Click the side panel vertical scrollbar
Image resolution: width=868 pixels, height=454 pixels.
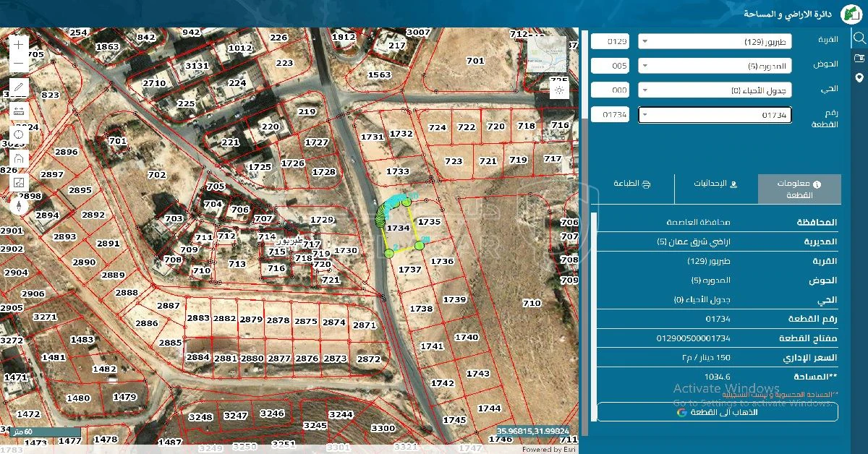(585, 231)
